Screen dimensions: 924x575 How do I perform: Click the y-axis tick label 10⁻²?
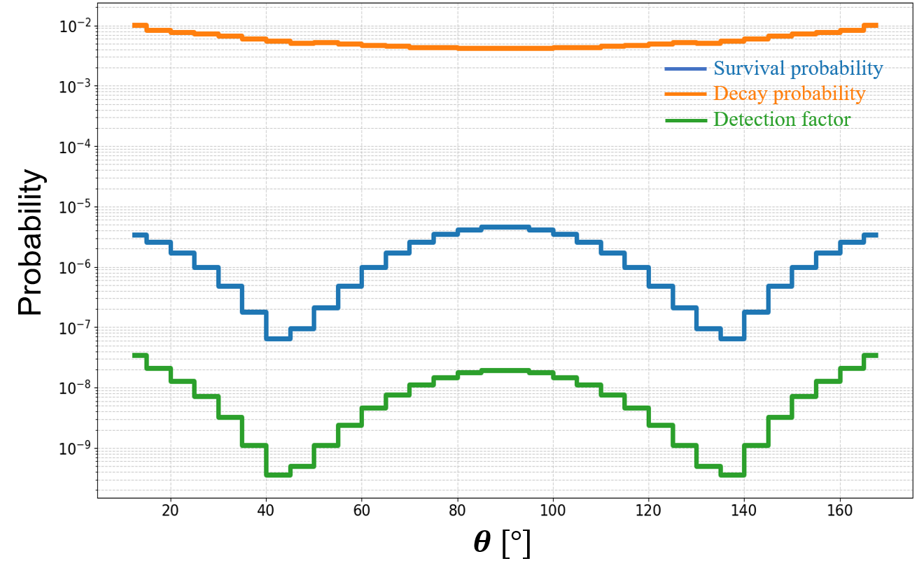pos(73,25)
